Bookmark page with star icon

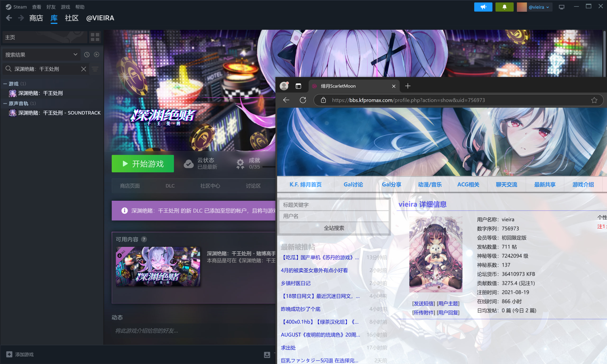[x=594, y=100]
